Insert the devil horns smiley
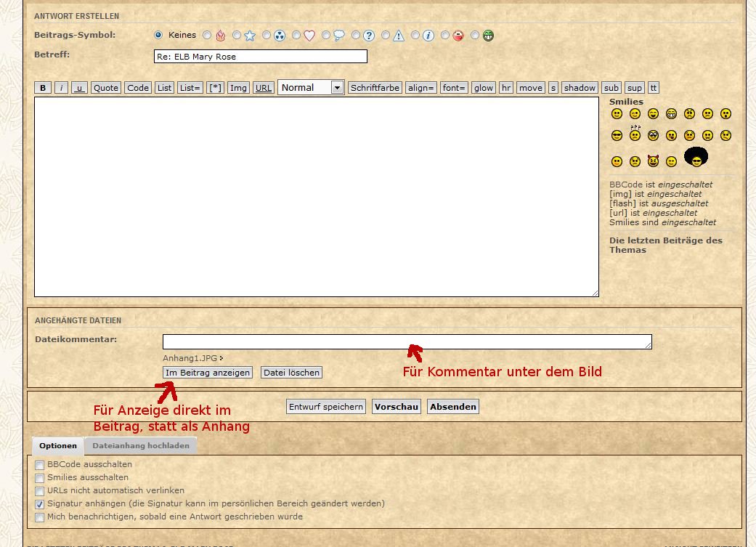This screenshot has width=756, height=547. coord(653,161)
